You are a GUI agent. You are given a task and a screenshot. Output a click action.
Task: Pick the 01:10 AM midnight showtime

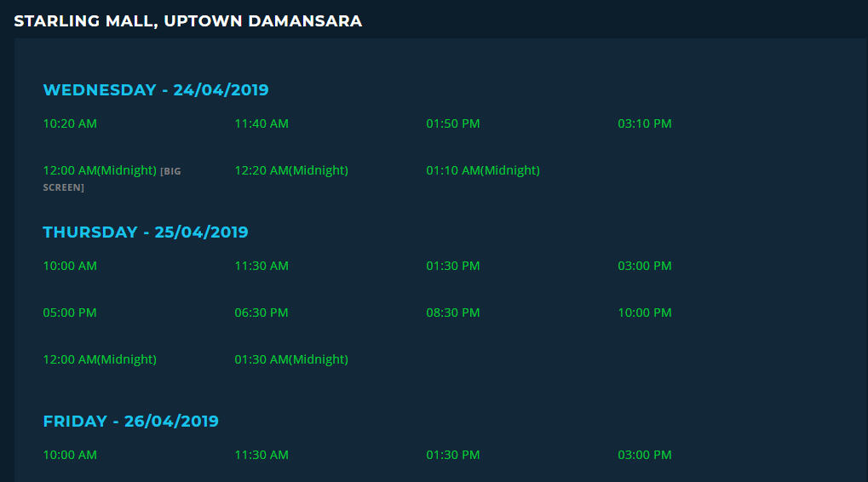tap(483, 170)
